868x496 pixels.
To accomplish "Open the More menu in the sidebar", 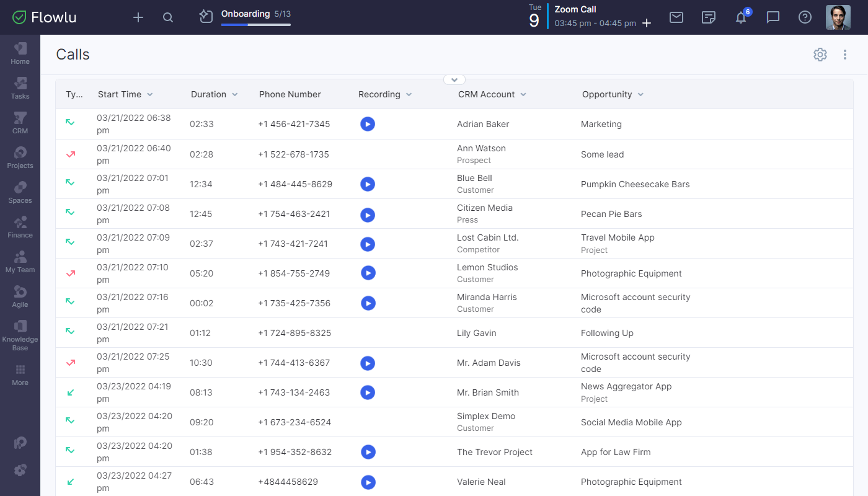I will pos(20,375).
